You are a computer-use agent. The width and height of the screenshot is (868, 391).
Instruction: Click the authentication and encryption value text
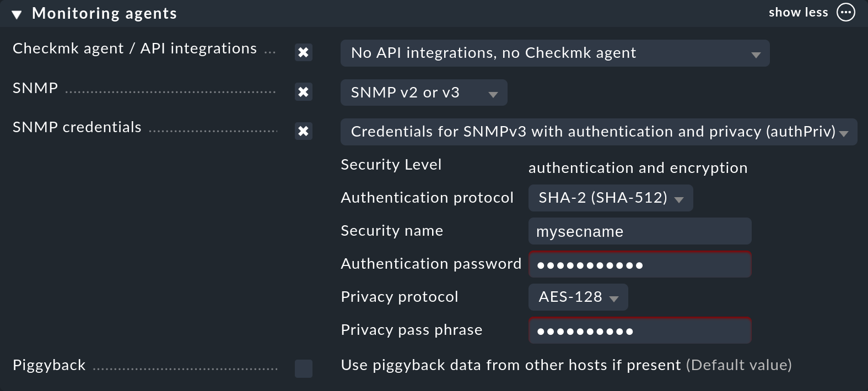(x=638, y=168)
